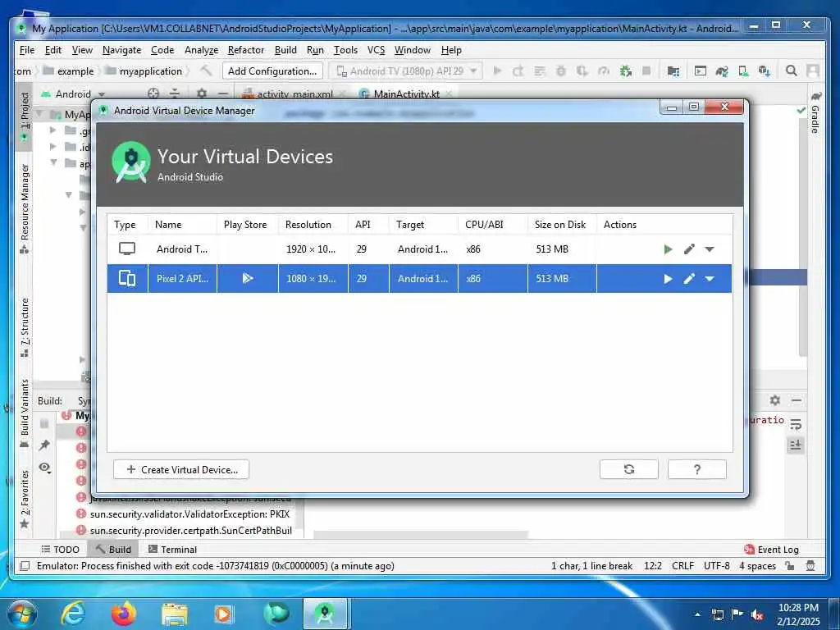Open Project Structure toolbar icon
Image resolution: width=840 pixels, height=630 pixels.
(673, 71)
